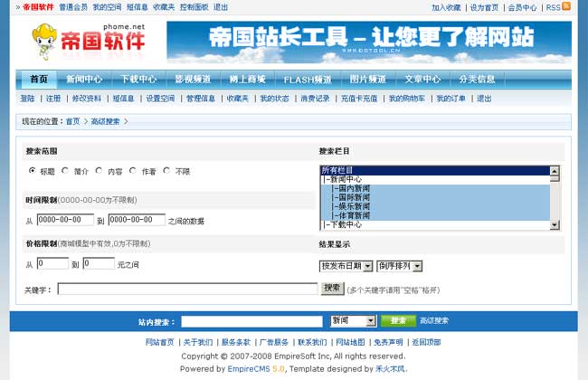Select the 简介 radio button
Viewport: 588px width, 380px height.
[x=65, y=170]
